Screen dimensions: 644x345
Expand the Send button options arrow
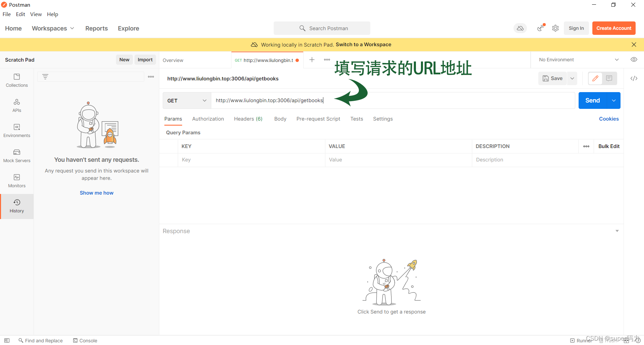[614, 100]
